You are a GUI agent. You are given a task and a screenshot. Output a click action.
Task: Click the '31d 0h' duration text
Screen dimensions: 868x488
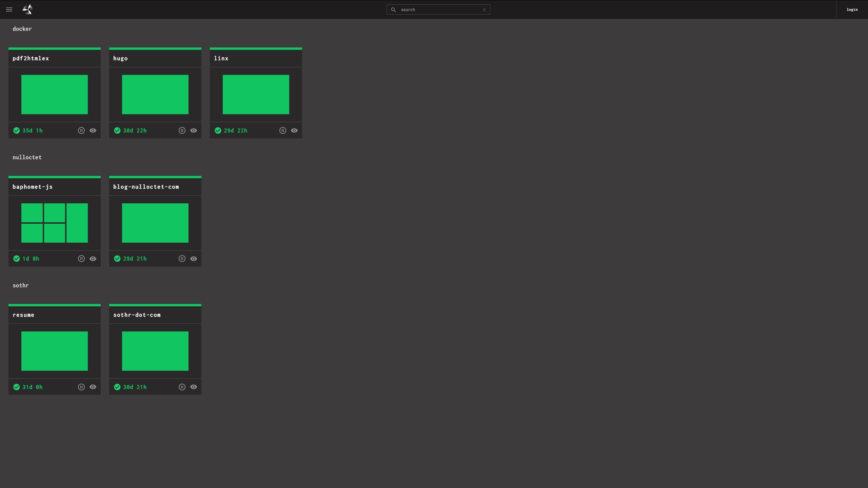pyautogui.click(x=33, y=387)
